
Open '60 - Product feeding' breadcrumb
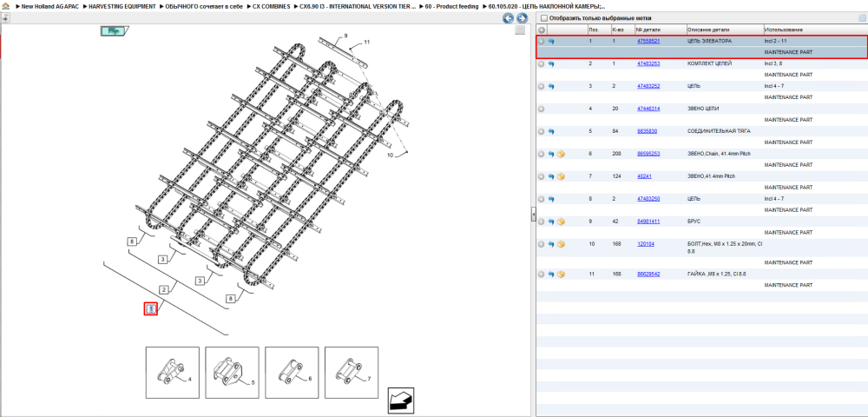[451, 6]
